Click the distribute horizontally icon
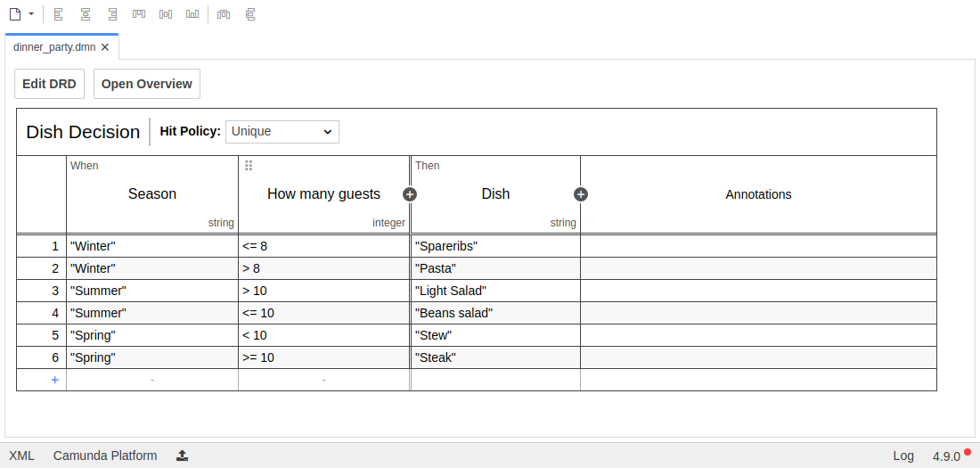The height and width of the screenshot is (468, 980). 224,14
